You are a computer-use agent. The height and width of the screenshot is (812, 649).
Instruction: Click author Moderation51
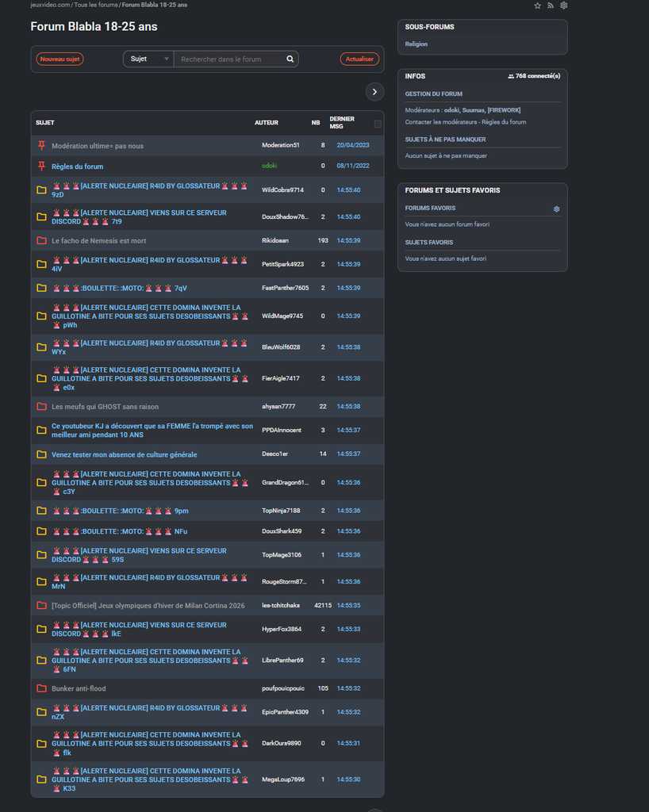[x=280, y=145]
